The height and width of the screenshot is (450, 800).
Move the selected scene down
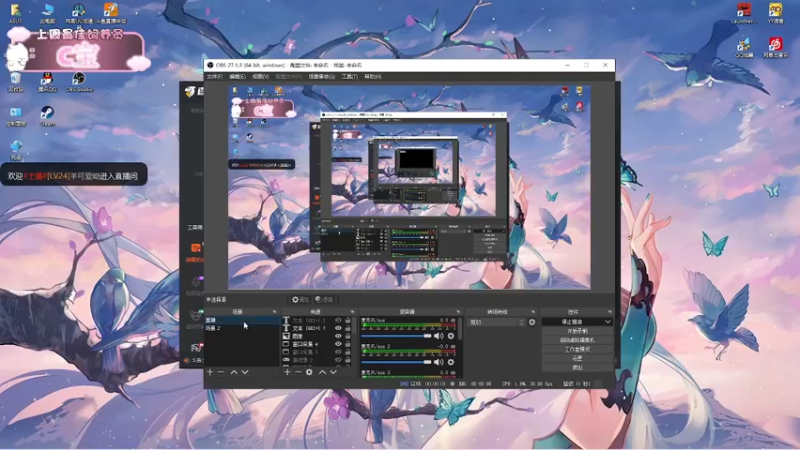pos(245,372)
